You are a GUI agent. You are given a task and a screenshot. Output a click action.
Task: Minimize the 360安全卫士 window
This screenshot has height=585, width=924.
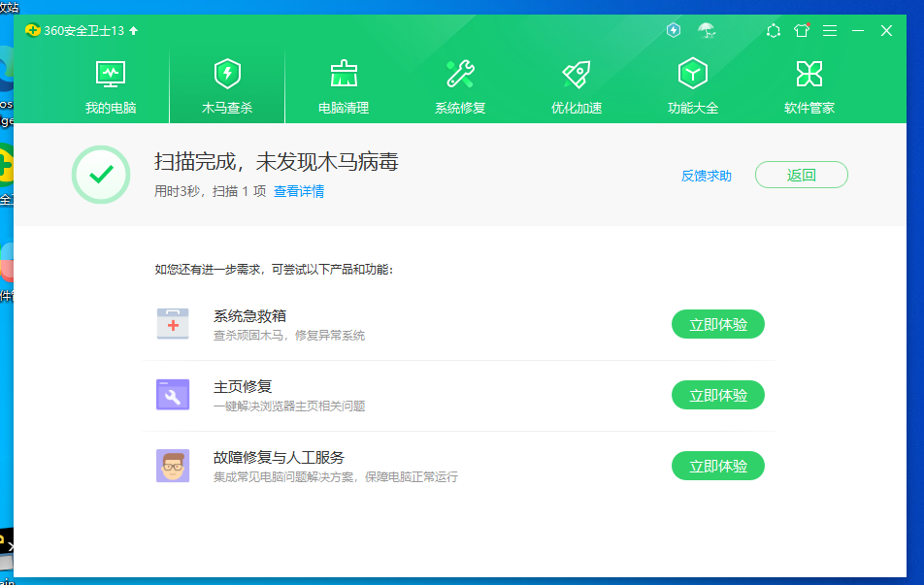(x=858, y=31)
